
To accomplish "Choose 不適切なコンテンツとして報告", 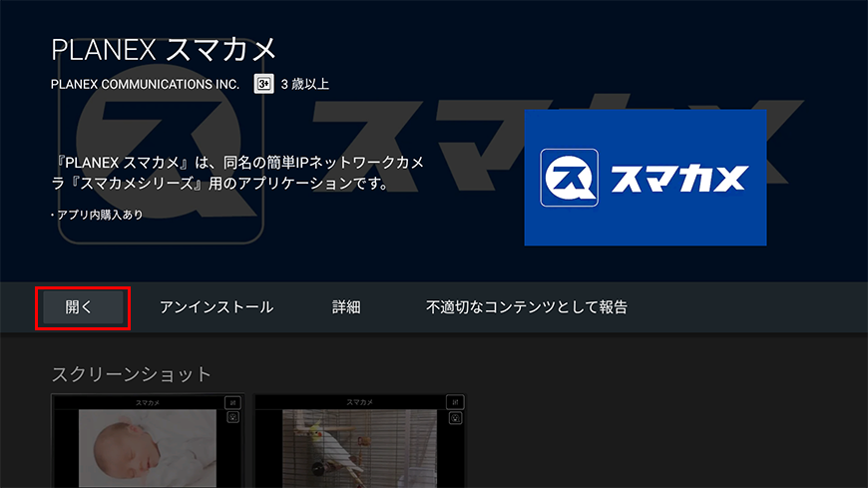I will 527,307.
